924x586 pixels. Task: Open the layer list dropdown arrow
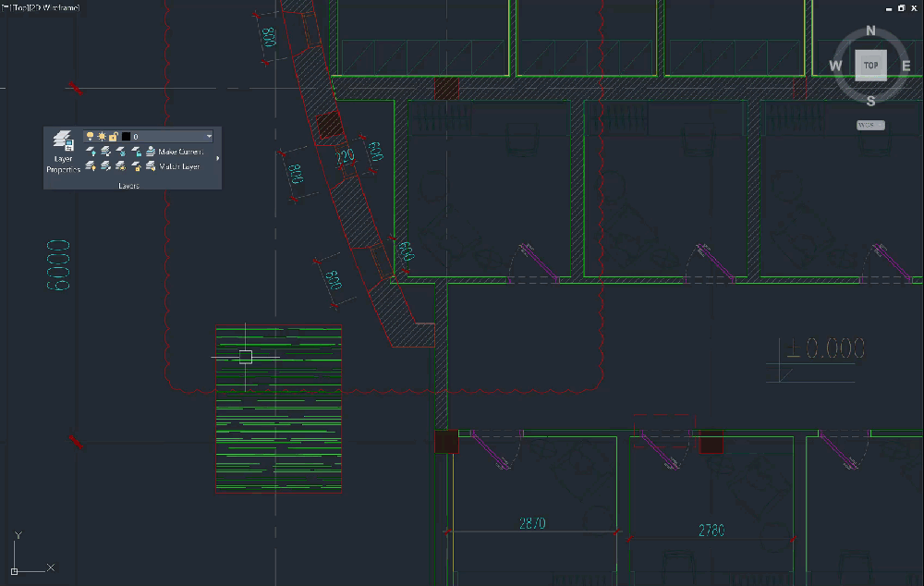(209, 136)
